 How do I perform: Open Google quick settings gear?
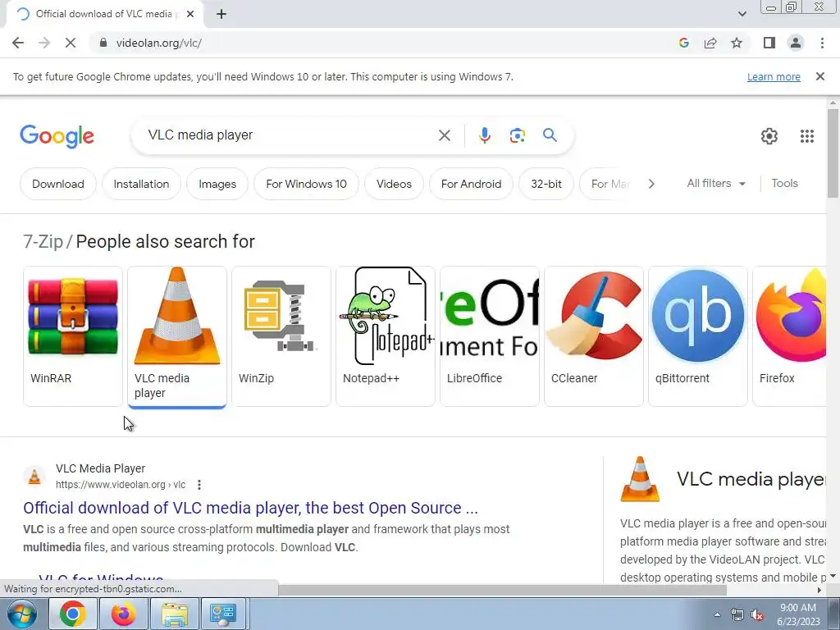coord(769,136)
